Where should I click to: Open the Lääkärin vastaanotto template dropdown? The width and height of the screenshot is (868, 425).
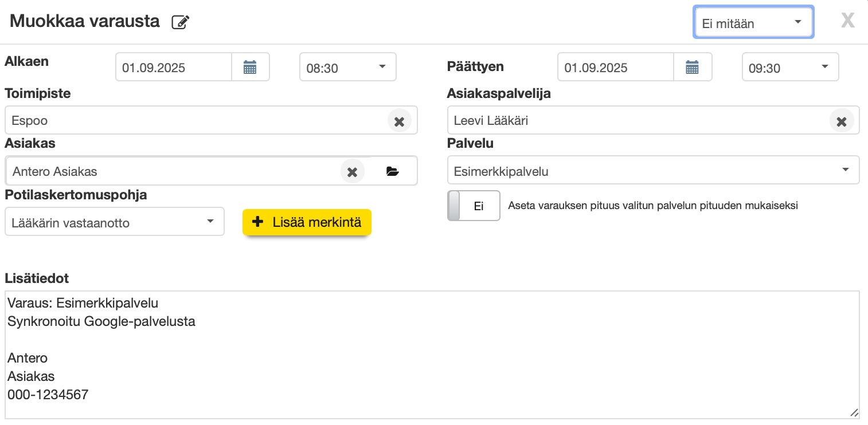114,222
